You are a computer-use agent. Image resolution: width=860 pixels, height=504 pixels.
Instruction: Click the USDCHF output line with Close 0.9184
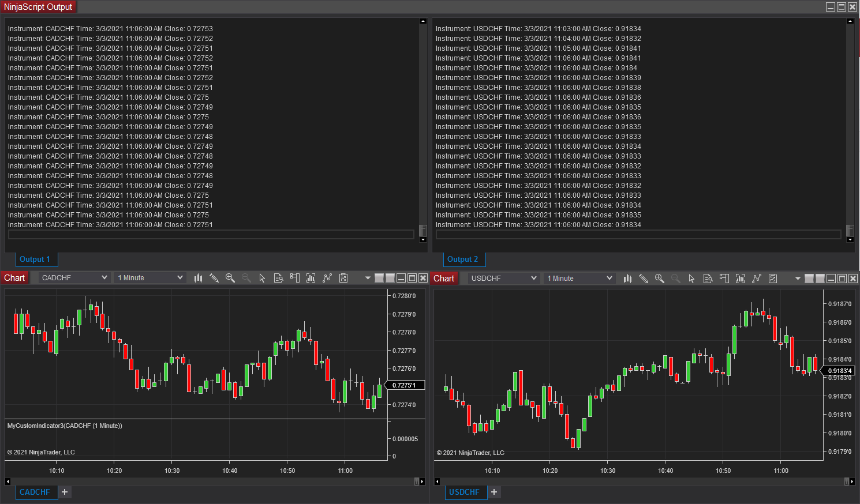click(x=536, y=68)
